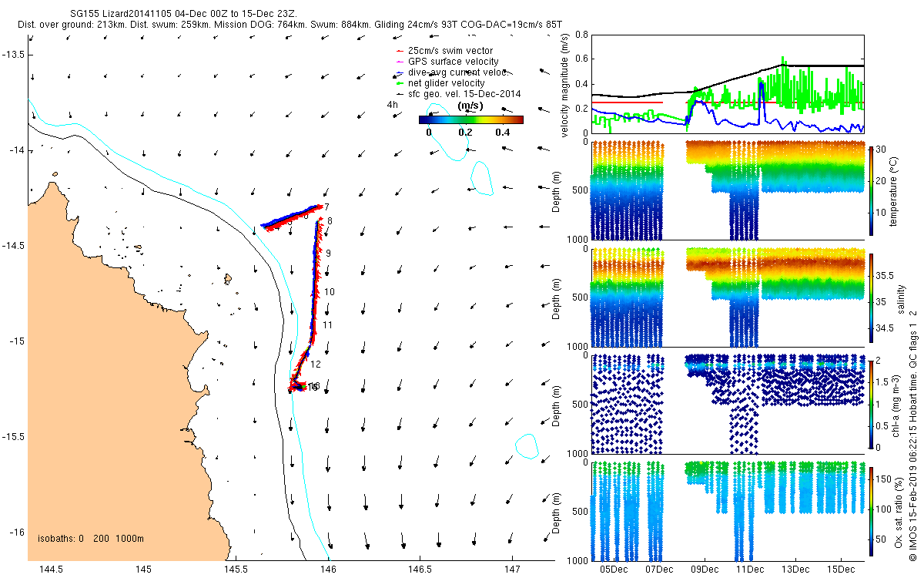The height and width of the screenshot is (578, 924).
Task: Click the "15Dec" date tick label
Action: tap(841, 570)
